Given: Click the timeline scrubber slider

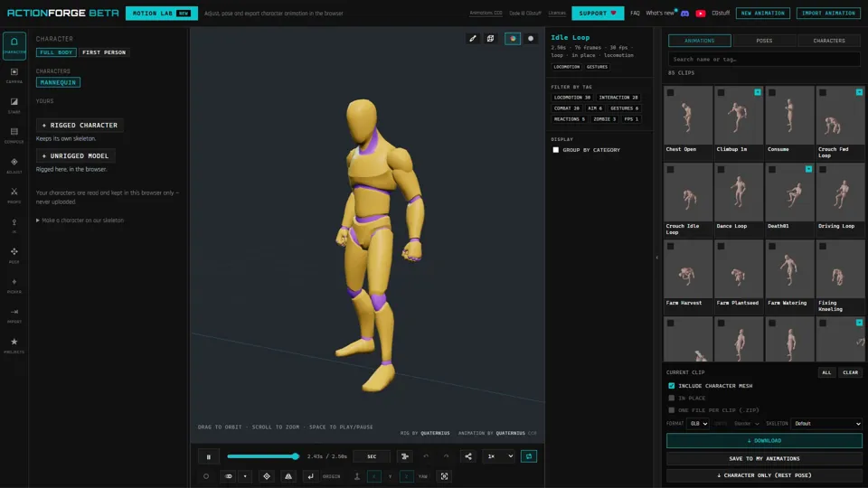Looking at the screenshot, I should click(263, 456).
